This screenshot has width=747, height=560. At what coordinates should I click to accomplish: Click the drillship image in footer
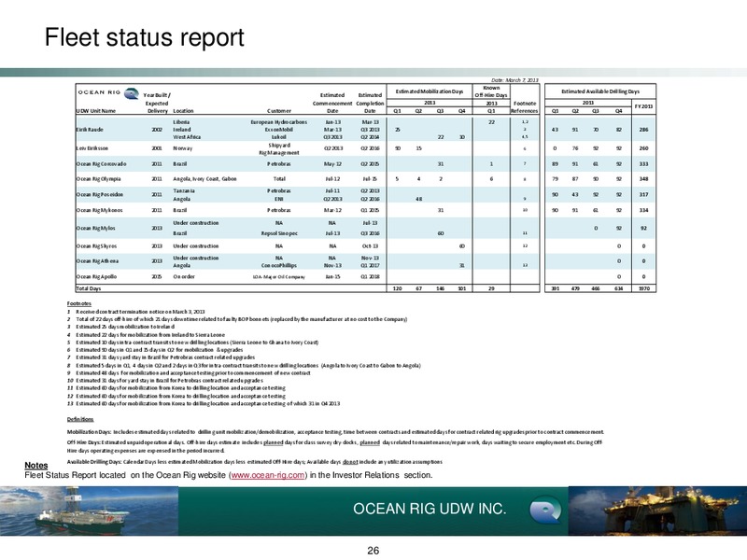click(89, 511)
